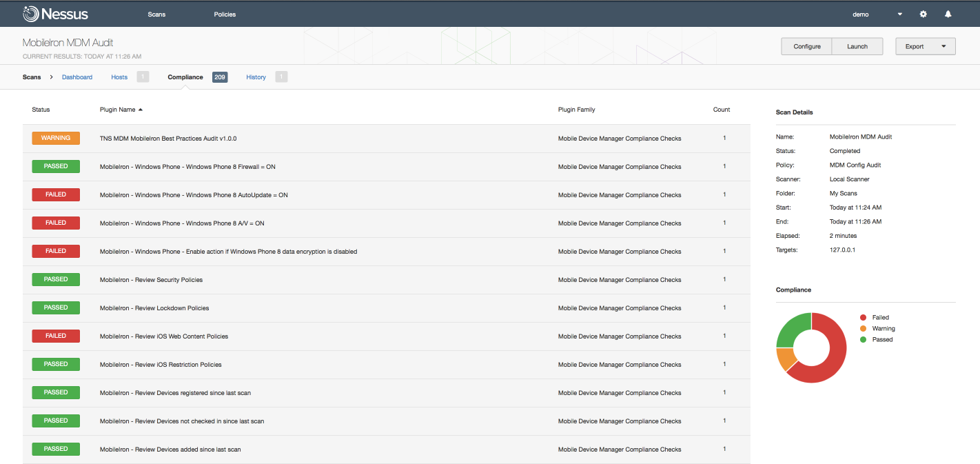The image size is (980, 464).
Task: Click count 1 for Review Lockdown Policies
Action: (x=724, y=307)
